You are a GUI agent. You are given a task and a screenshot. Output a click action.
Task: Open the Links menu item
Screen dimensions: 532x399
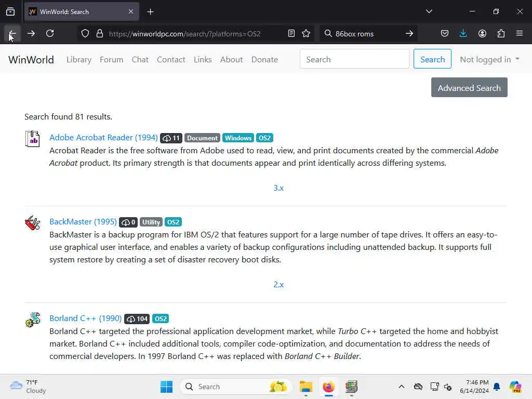point(203,60)
